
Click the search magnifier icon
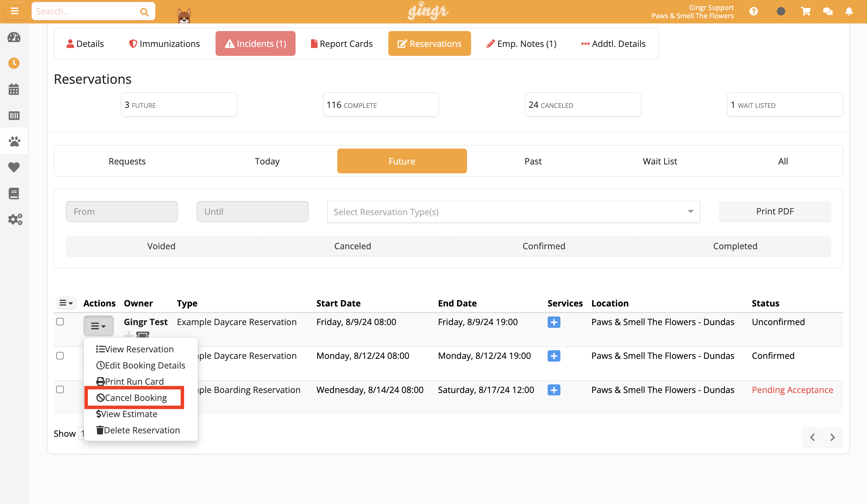pyautogui.click(x=144, y=12)
